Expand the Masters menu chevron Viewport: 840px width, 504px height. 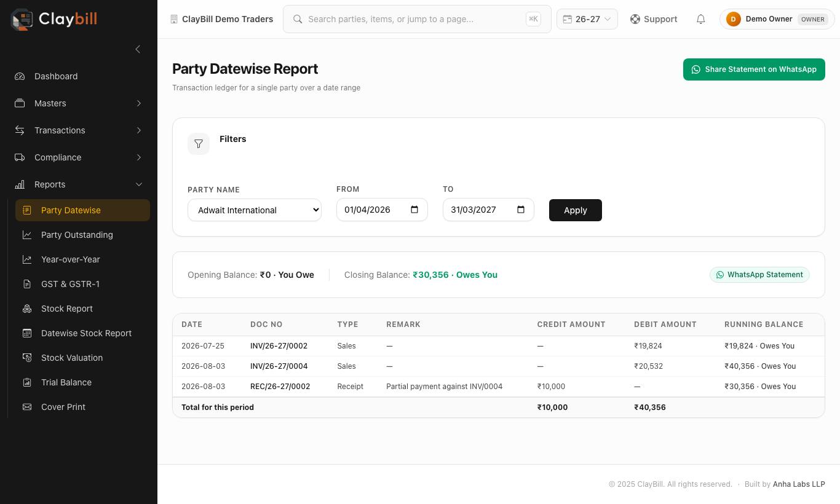[x=139, y=103]
